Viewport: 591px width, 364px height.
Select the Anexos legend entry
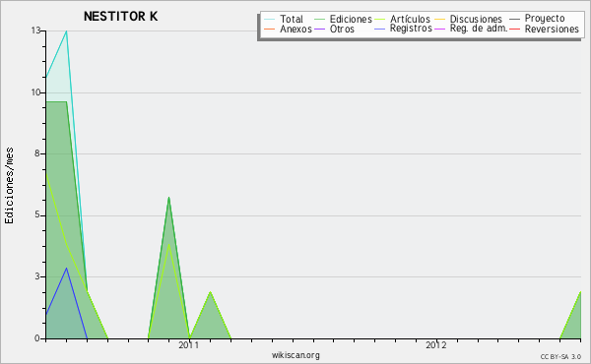tap(295, 29)
